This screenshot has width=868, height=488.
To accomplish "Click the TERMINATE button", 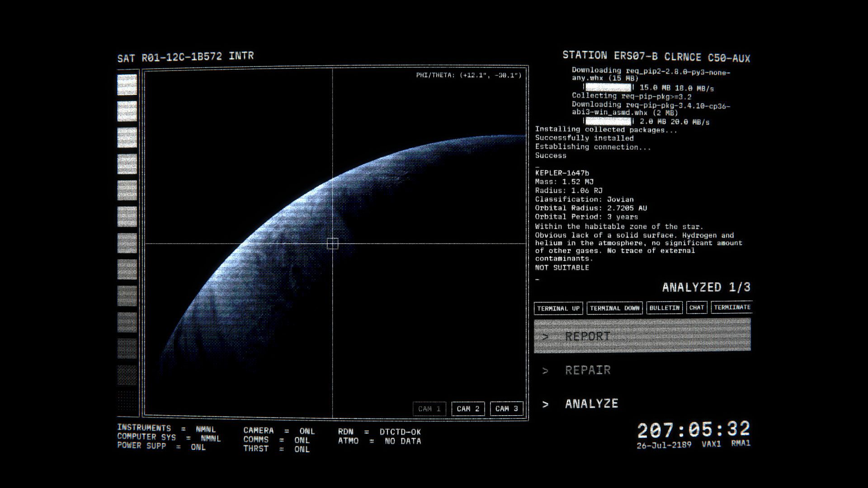I will point(732,307).
